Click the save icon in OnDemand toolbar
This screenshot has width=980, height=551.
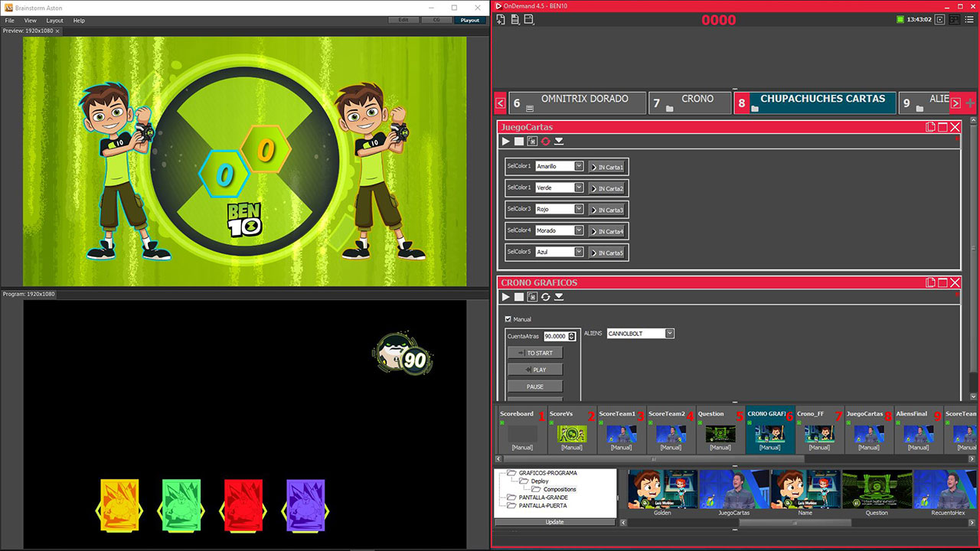tap(528, 20)
